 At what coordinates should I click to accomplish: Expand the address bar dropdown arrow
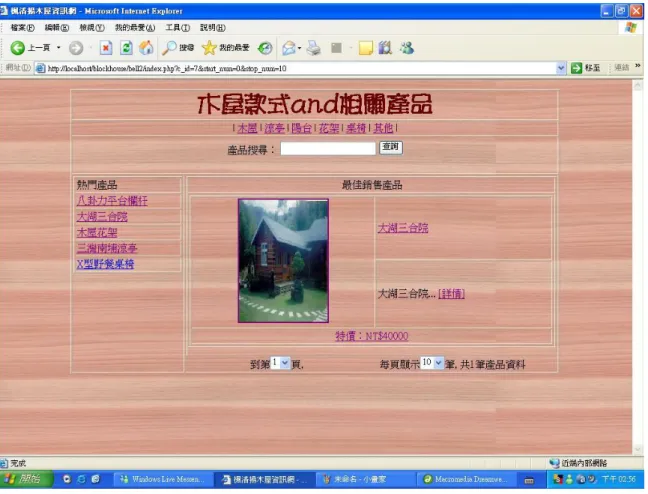point(561,68)
